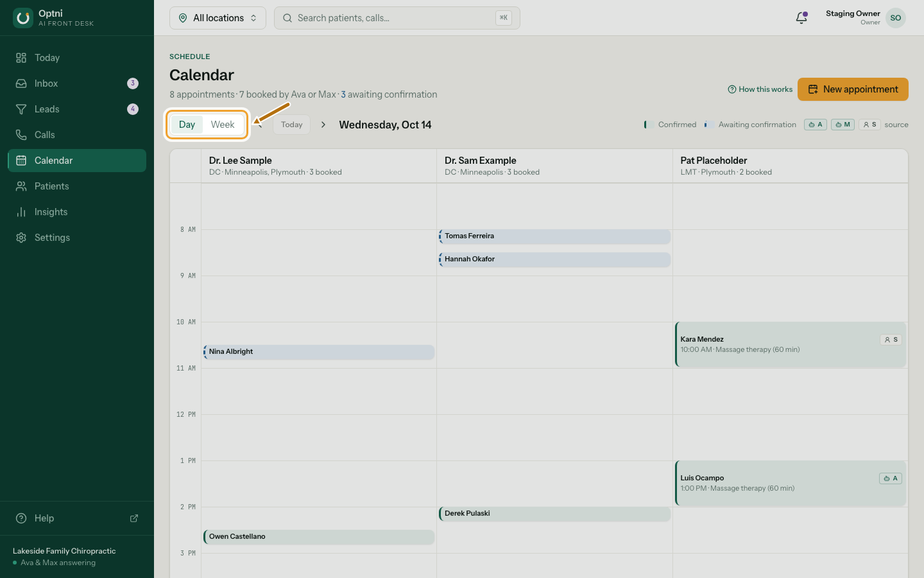
Task: Expand the All locations dropdown
Action: coord(218,18)
